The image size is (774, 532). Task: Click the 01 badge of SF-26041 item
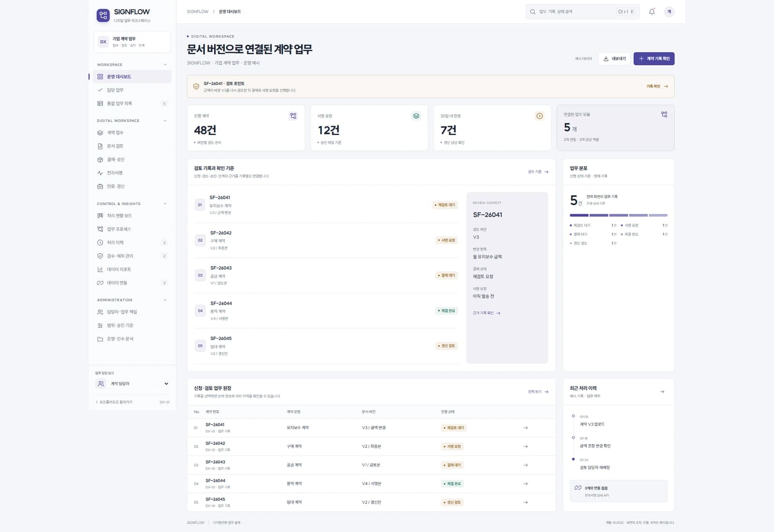click(200, 205)
